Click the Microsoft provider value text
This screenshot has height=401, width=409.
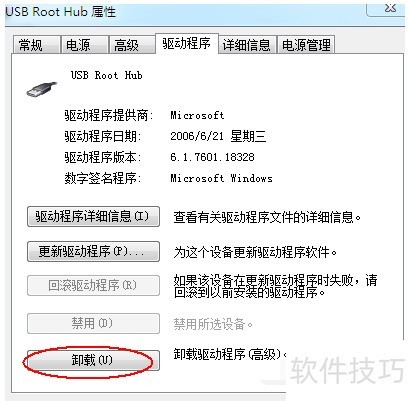point(197,115)
